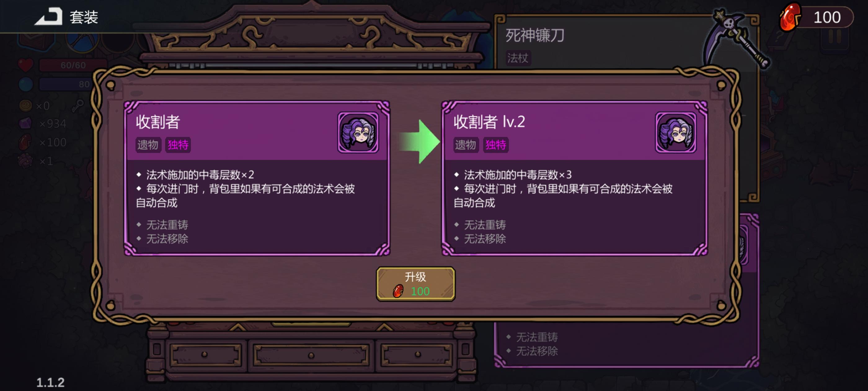Viewport: 868px width, 391px height.
Task: Click the red gem icon on 升级 button
Action: (398, 291)
